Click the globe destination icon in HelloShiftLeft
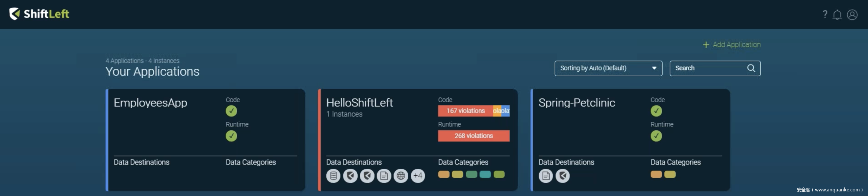This screenshot has height=196, width=868. tap(401, 176)
